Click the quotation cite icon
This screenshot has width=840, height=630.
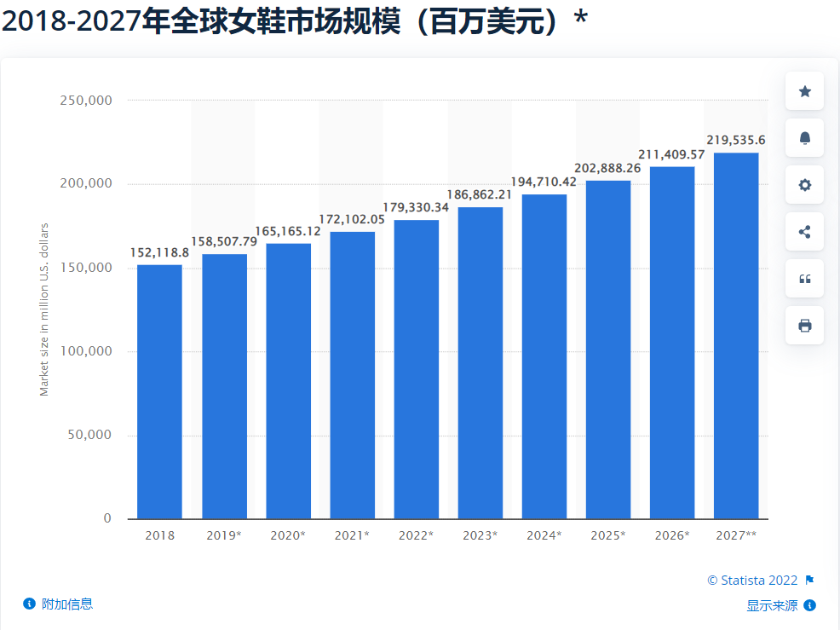point(804,279)
